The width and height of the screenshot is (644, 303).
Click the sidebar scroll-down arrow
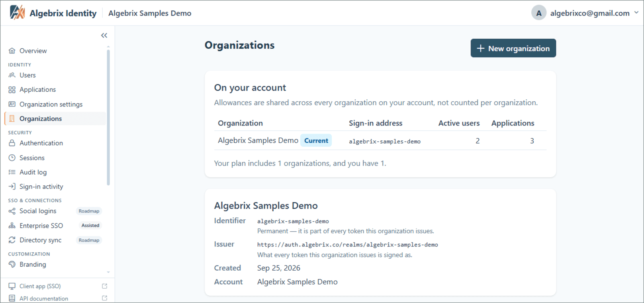[108, 272]
